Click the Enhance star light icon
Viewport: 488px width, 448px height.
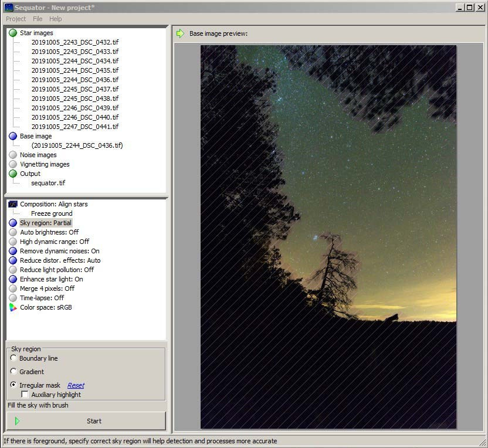(13, 279)
